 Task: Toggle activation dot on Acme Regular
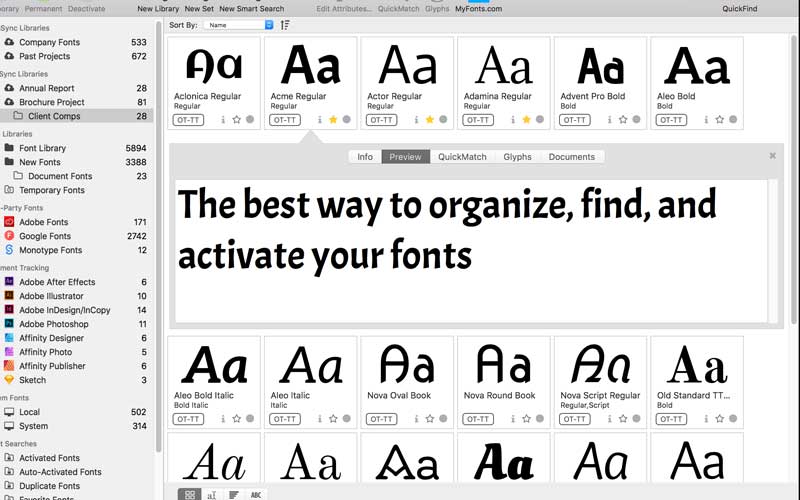pyautogui.click(x=346, y=119)
